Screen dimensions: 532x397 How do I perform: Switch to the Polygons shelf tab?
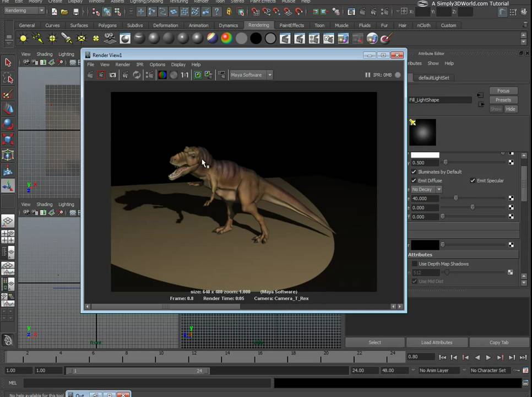click(x=107, y=25)
